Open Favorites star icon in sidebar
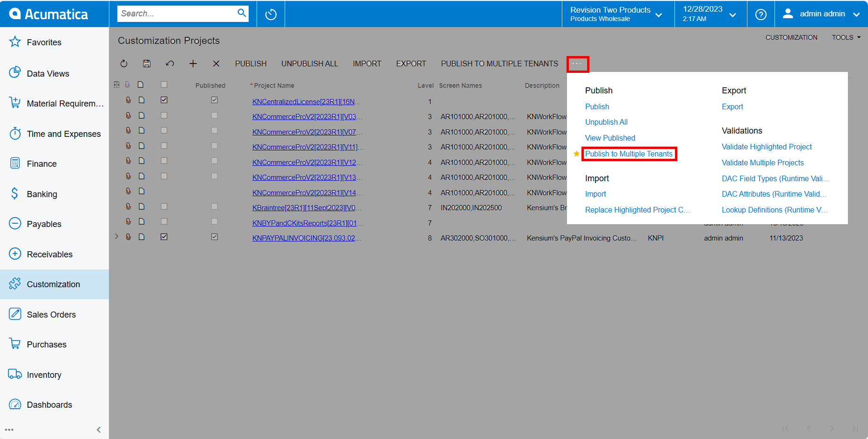Viewport: 868px width, 439px height. point(15,42)
